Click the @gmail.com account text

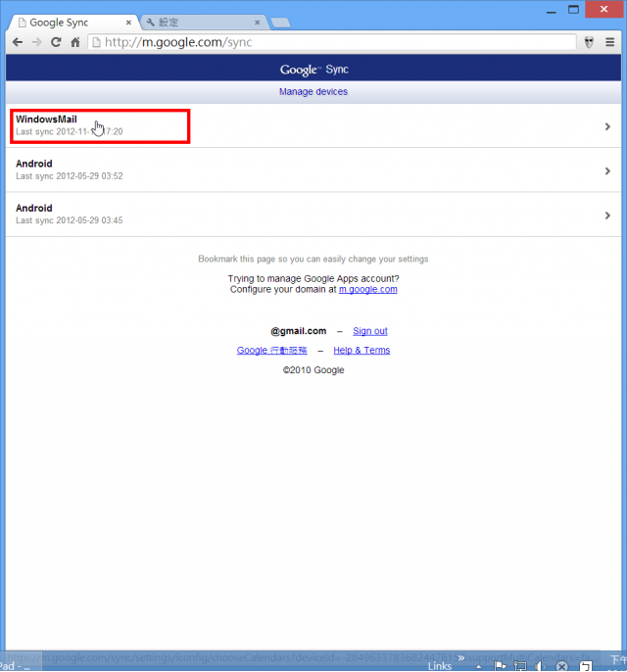[x=298, y=331]
